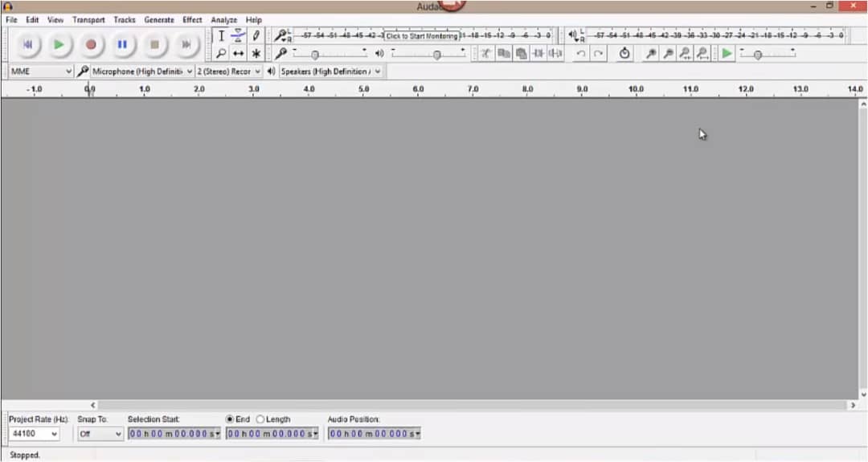
Task: Select the Multi-Tool asterisk icon
Action: pyautogui.click(x=256, y=54)
